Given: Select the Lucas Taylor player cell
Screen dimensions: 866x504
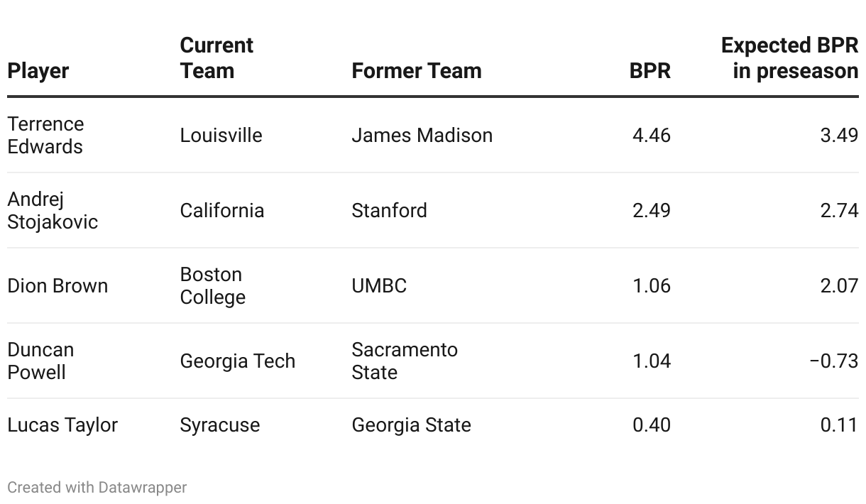Looking at the screenshot, I should 62,424.
